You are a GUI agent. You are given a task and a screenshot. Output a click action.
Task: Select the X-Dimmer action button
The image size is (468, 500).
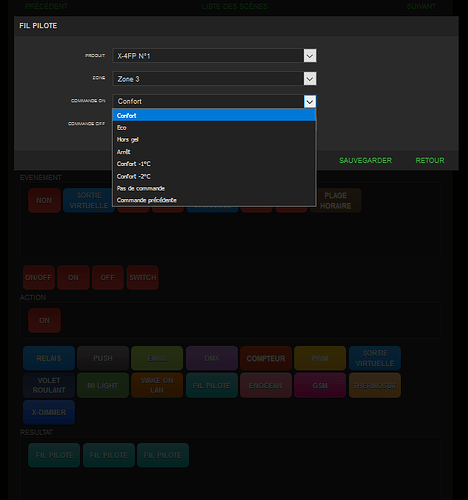click(x=49, y=412)
